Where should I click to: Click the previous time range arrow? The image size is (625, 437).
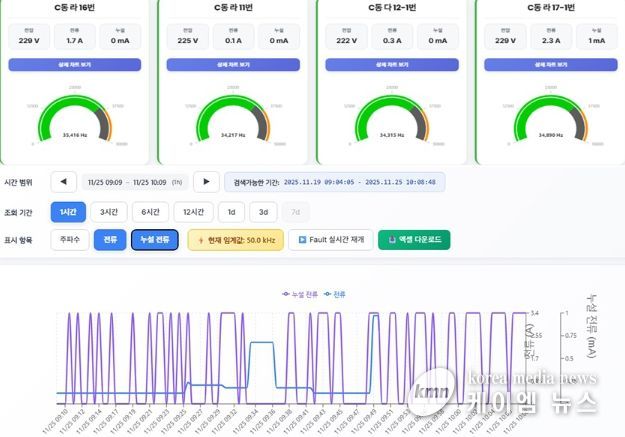pyautogui.click(x=63, y=182)
